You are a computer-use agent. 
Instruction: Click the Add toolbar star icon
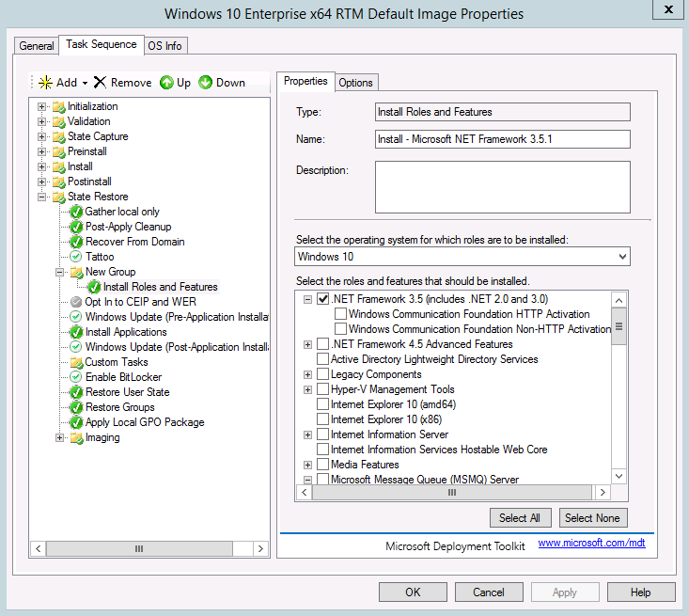click(x=44, y=83)
